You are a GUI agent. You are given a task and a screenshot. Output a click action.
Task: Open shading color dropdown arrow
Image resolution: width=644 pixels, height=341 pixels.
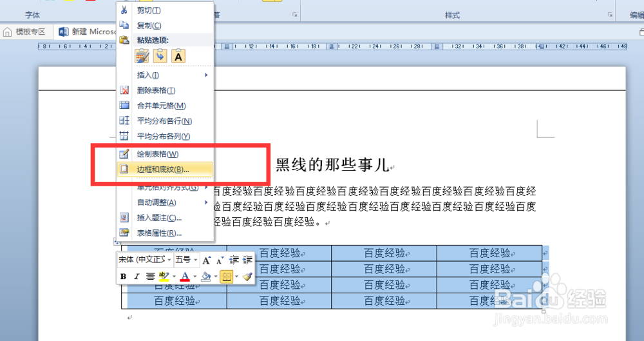[x=216, y=277]
